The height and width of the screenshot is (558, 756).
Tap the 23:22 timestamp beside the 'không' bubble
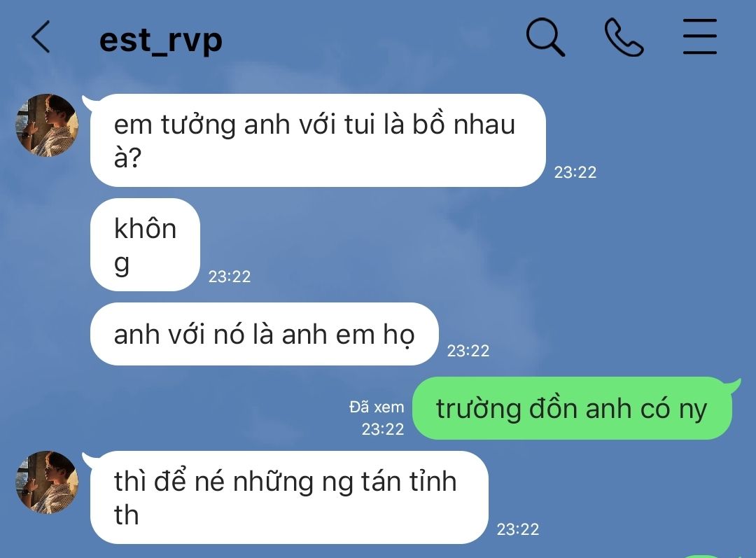pos(230,277)
